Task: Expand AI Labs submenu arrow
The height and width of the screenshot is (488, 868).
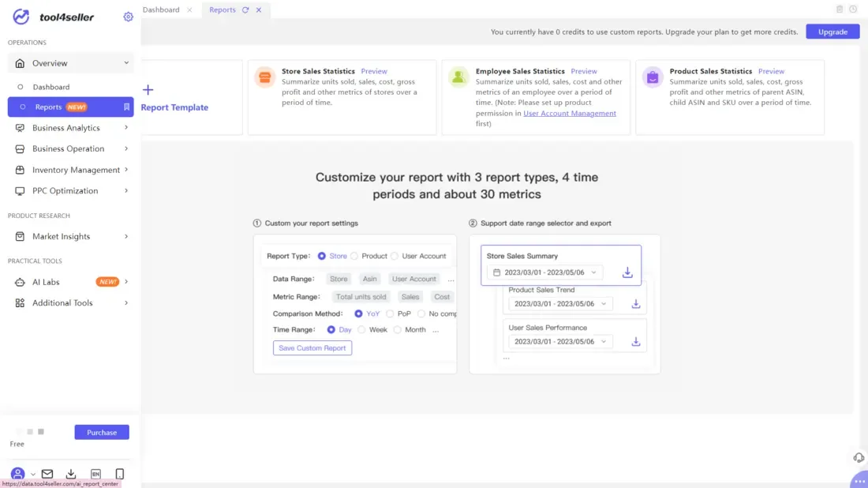Action: click(x=126, y=282)
